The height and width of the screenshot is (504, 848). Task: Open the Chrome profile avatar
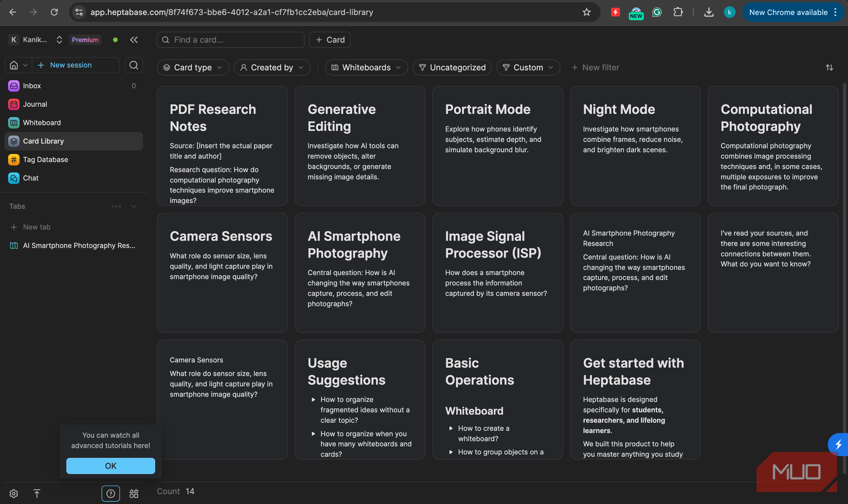[729, 12]
